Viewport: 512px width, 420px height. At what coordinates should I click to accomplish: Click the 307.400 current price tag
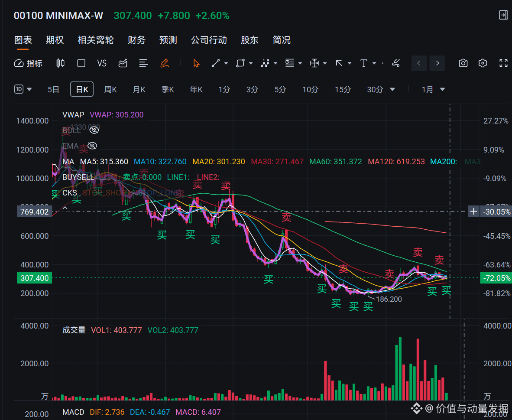(x=34, y=278)
